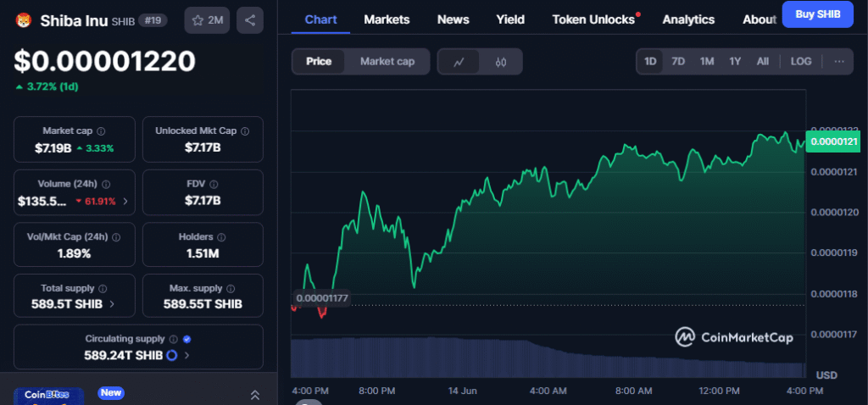Open Holders info icon
The image size is (868, 405).
pos(221,236)
